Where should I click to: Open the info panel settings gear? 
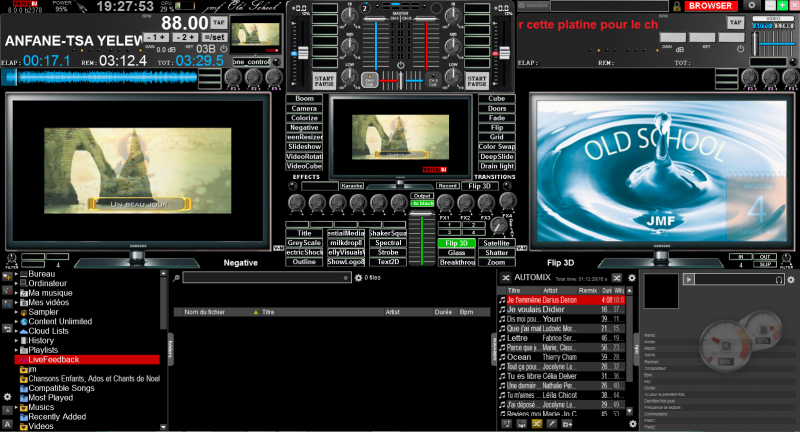tap(791, 279)
